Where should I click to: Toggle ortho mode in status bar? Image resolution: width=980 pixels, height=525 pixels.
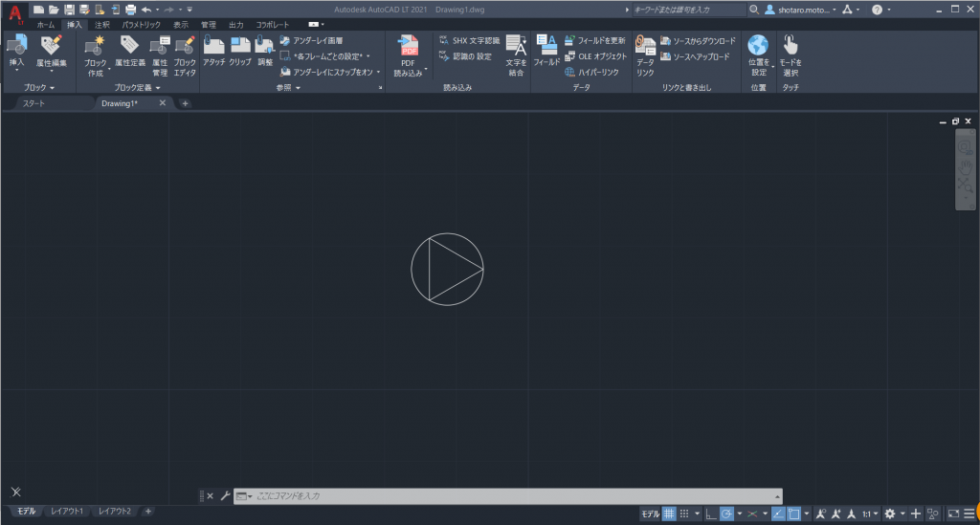point(711,514)
